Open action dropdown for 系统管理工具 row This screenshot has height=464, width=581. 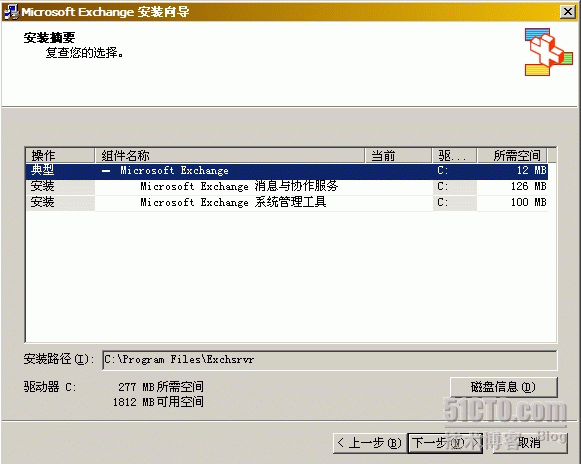(x=60, y=203)
